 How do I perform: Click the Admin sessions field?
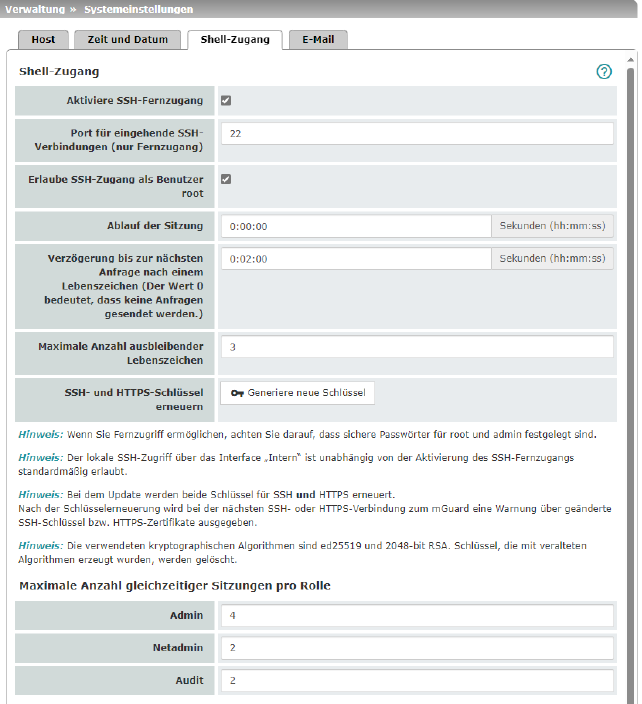(x=417, y=616)
